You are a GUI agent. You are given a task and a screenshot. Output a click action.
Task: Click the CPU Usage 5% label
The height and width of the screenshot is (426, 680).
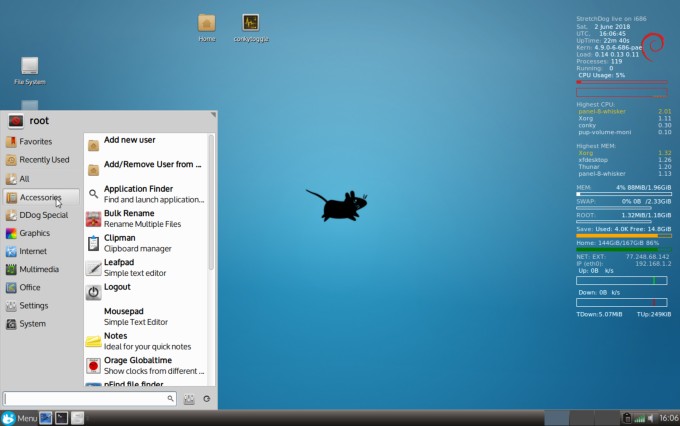[x=602, y=75]
